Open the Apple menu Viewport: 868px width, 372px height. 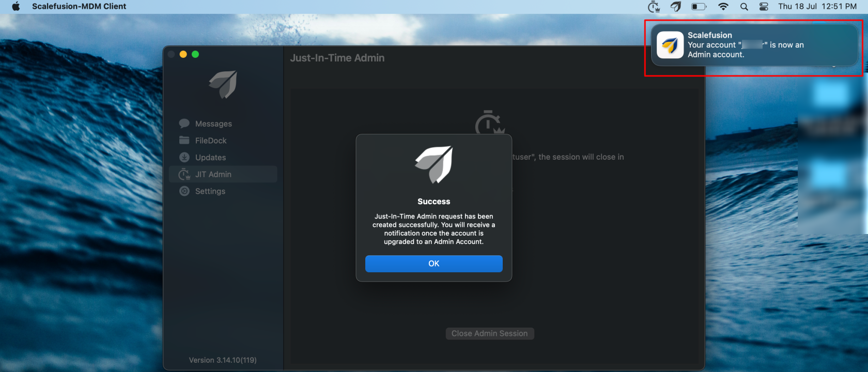pyautogui.click(x=16, y=6)
